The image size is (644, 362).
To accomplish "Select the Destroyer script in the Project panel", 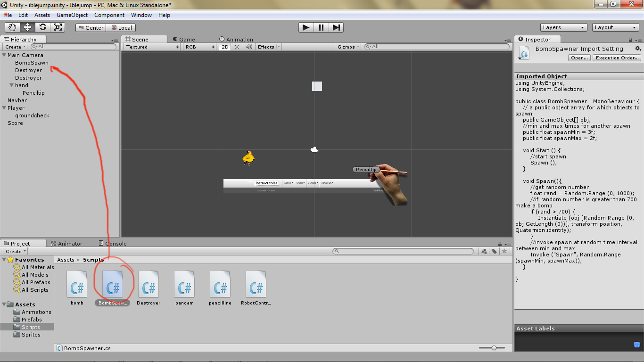I will 149,284.
